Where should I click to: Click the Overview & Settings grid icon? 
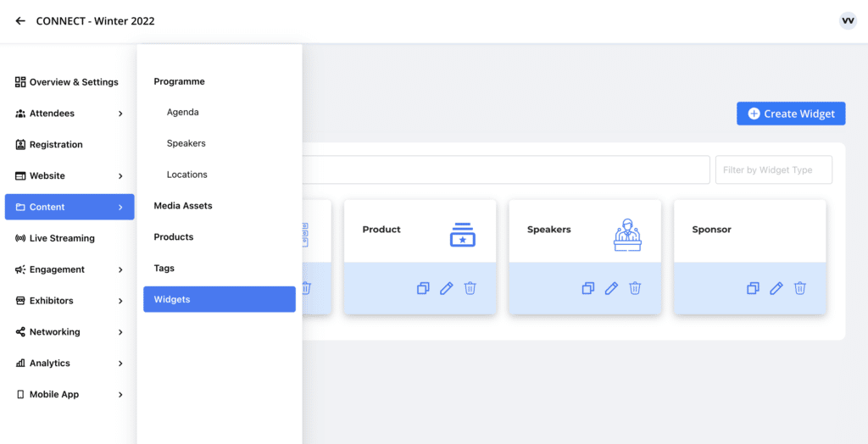[20, 82]
